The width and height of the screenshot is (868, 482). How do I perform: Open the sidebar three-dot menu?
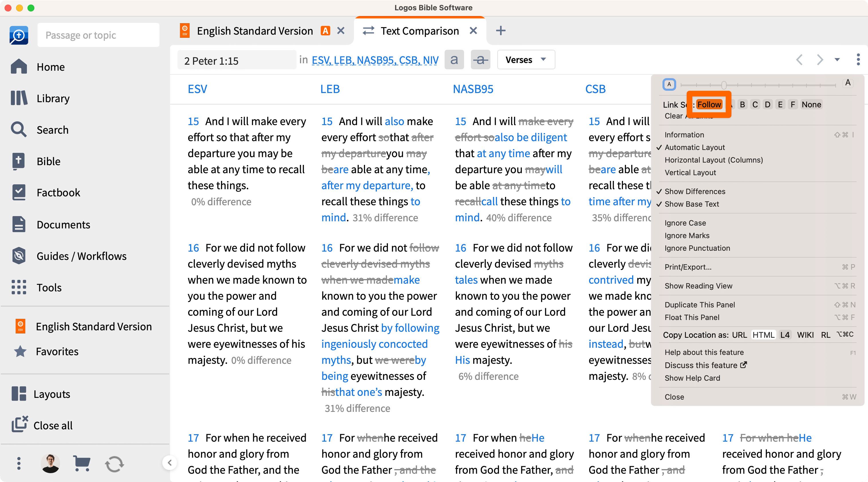[19, 463]
